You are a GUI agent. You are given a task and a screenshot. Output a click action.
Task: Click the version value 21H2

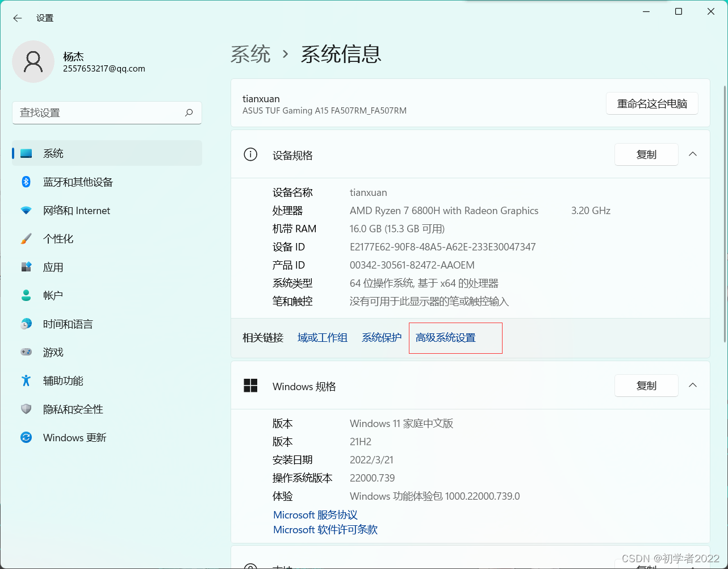click(361, 442)
